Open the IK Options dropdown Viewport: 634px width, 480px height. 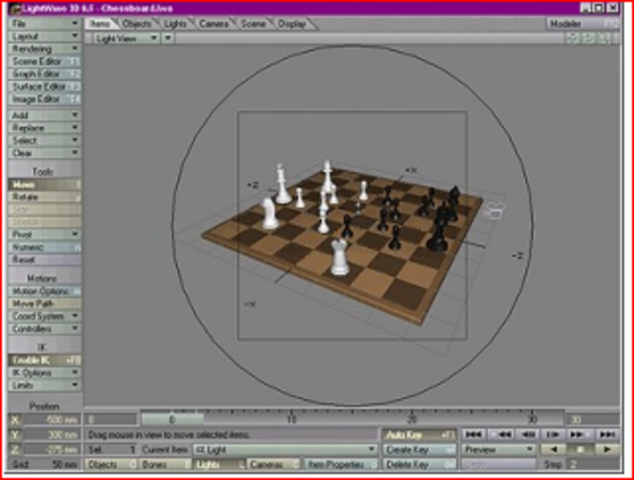click(x=44, y=372)
